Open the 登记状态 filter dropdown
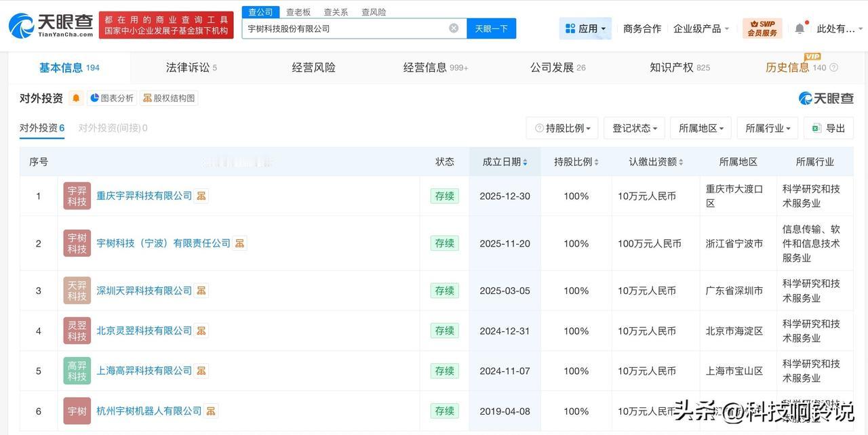The image size is (868, 435). [633, 127]
